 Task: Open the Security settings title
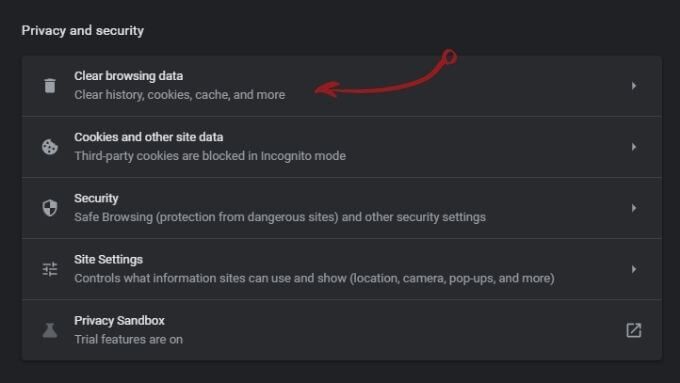tap(96, 198)
